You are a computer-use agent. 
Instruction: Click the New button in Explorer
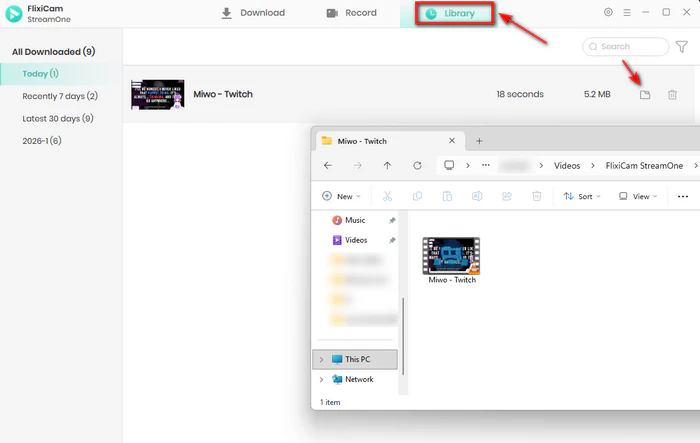click(x=338, y=197)
